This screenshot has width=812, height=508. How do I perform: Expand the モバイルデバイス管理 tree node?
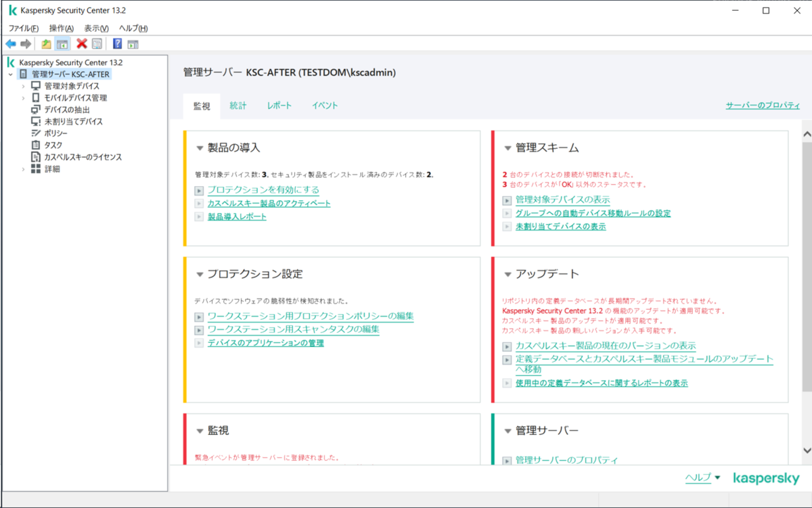pyautogui.click(x=23, y=98)
